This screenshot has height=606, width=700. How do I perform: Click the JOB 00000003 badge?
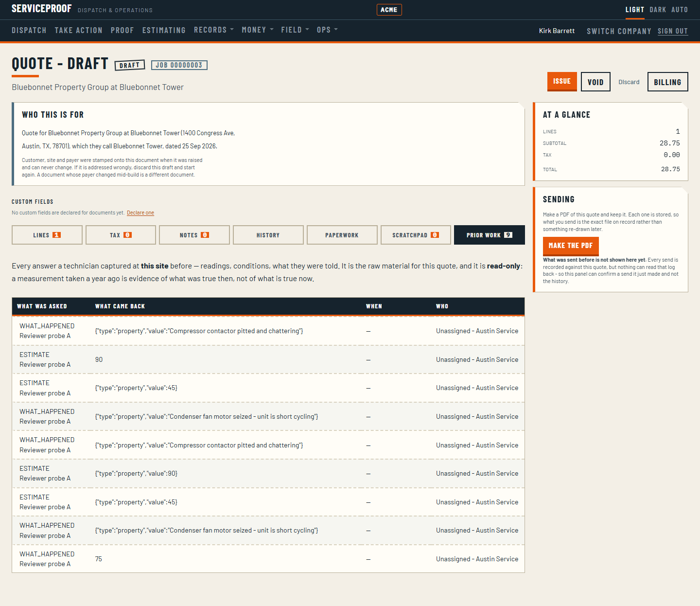coord(179,65)
